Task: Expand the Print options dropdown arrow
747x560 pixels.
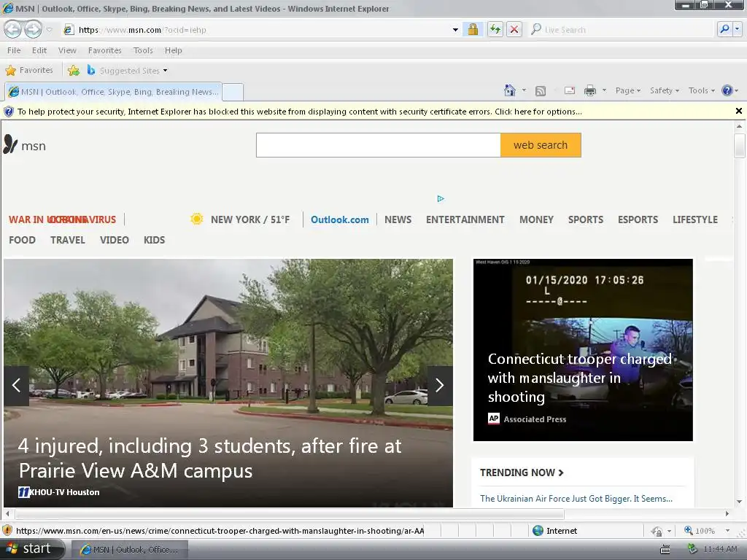Action: [x=604, y=90]
